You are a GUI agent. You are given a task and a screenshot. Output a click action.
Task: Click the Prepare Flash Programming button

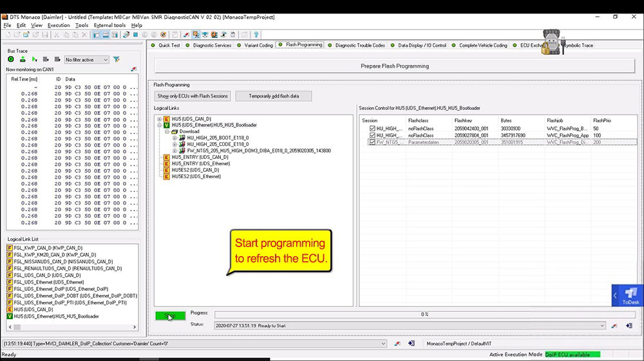(395, 66)
